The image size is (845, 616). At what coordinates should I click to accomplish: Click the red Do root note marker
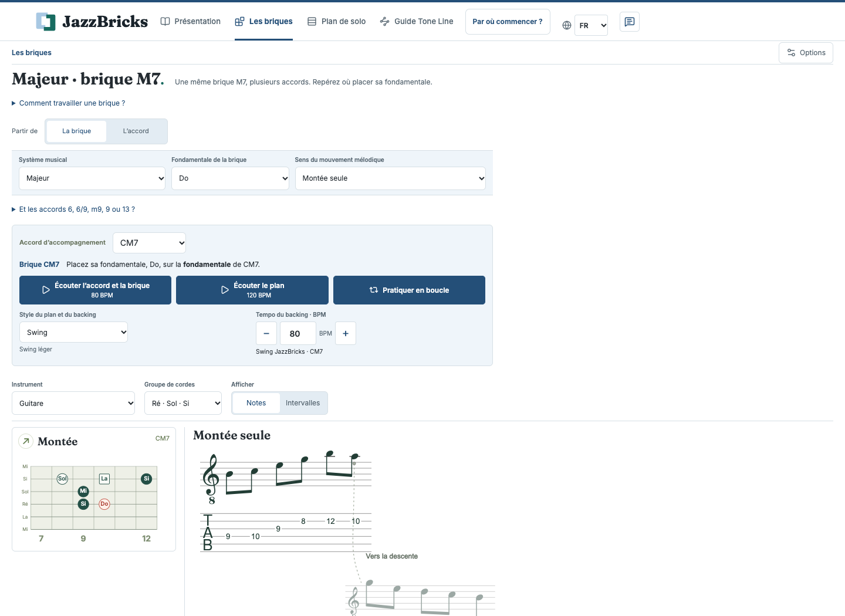pyautogui.click(x=104, y=504)
